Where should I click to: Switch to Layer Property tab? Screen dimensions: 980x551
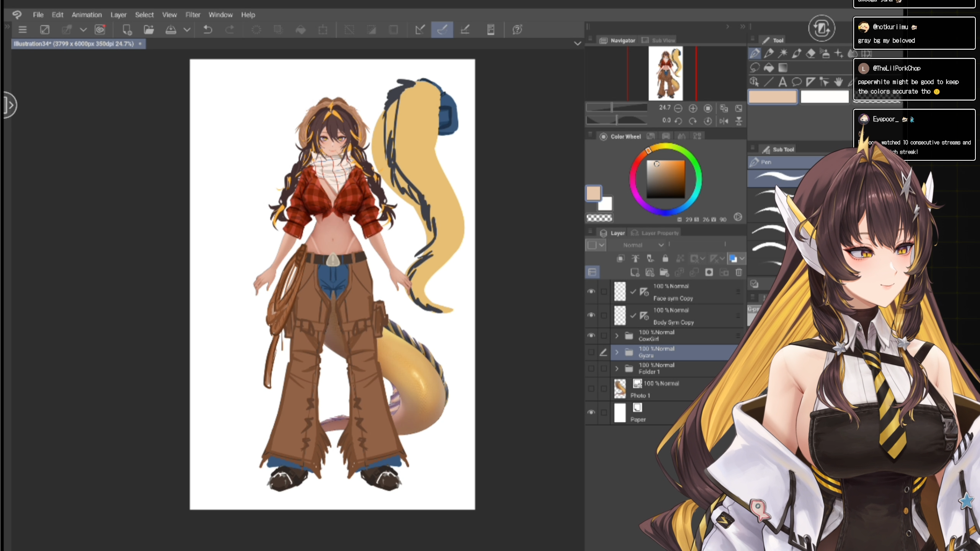click(655, 233)
